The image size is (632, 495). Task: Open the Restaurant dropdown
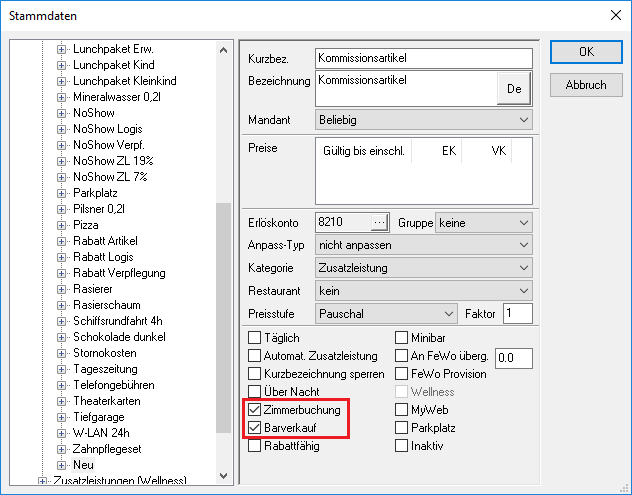click(424, 291)
